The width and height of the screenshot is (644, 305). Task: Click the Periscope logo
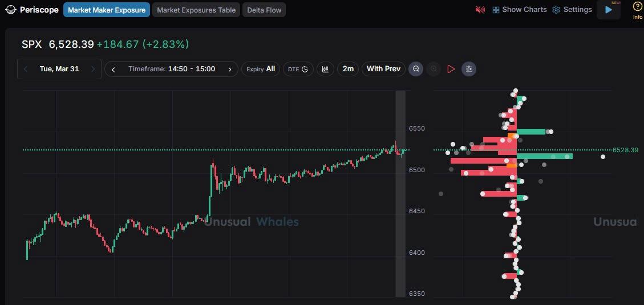tap(32, 10)
